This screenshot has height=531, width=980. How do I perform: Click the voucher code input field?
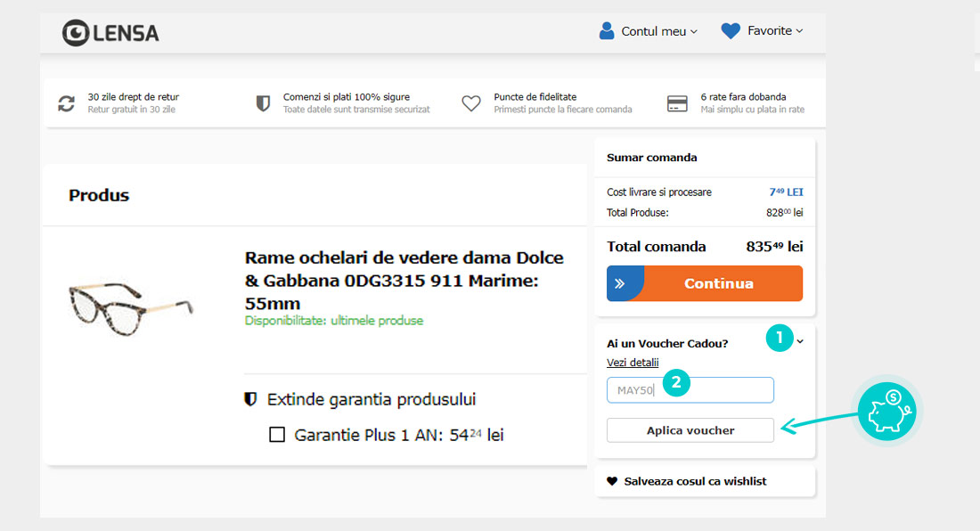pos(690,390)
